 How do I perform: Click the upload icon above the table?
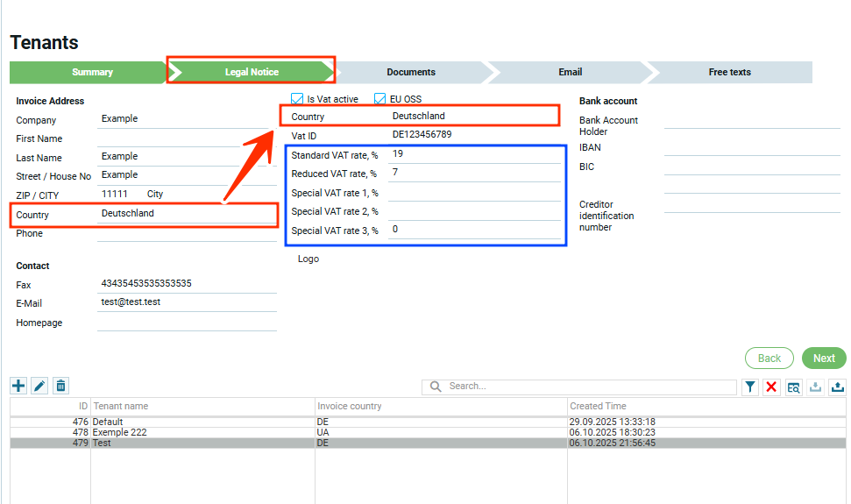(x=837, y=387)
